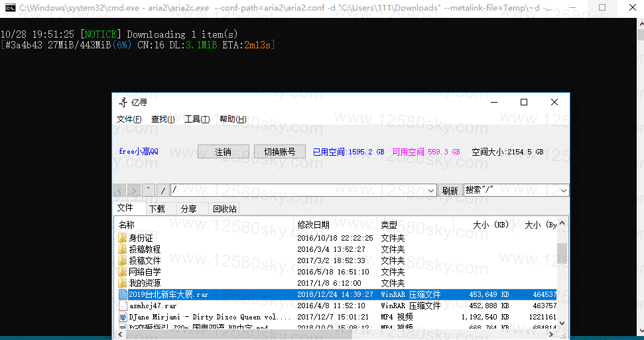Click the DJane Mirjami MP4 video icon
The width and height of the screenshot is (644, 340).
[123, 317]
